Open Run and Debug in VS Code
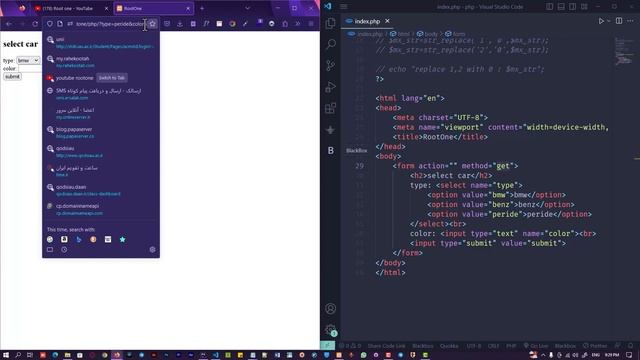 pos(331,87)
